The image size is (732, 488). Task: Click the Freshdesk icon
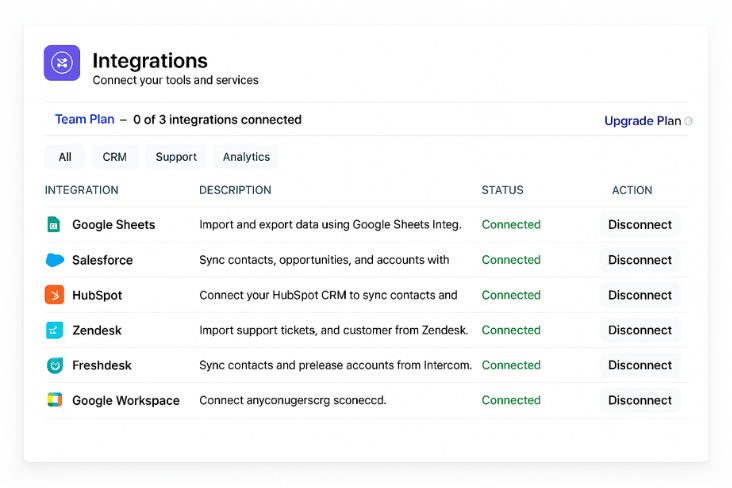(x=55, y=365)
